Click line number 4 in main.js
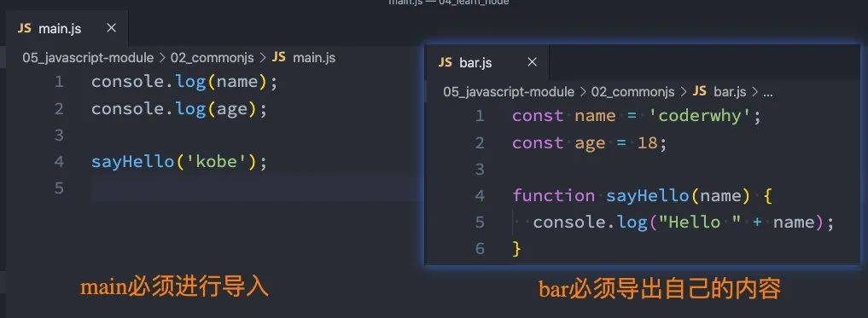 tap(59, 162)
